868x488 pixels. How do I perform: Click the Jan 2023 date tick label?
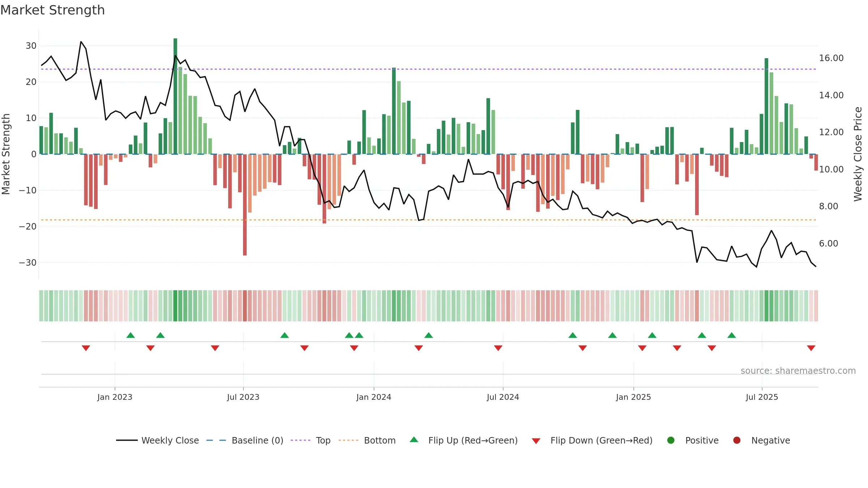click(115, 397)
